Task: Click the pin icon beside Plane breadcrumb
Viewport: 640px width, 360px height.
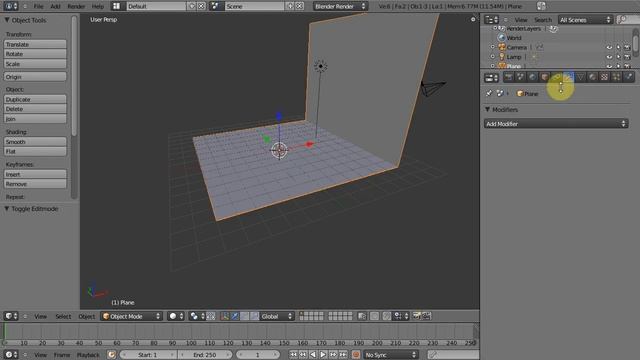Action: point(489,93)
